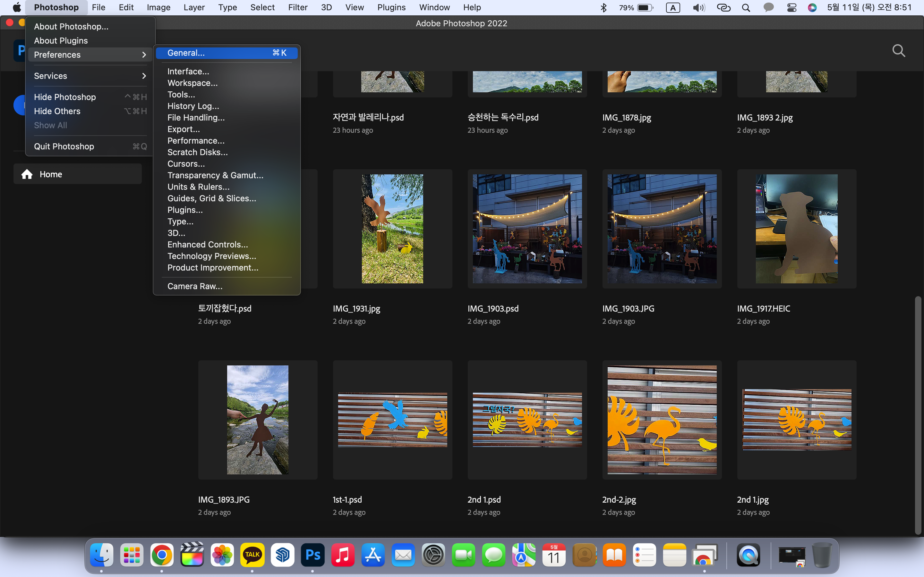The width and height of the screenshot is (924, 577).
Task: Open the IMG_1931.jpg thumbnail
Action: (x=392, y=229)
